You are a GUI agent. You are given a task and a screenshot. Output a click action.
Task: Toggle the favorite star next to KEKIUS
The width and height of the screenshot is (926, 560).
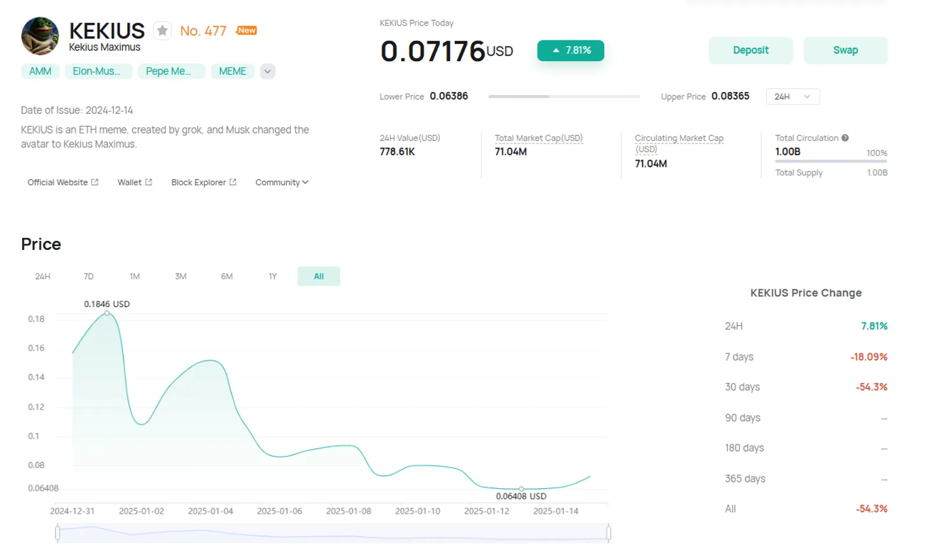point(163,31)
